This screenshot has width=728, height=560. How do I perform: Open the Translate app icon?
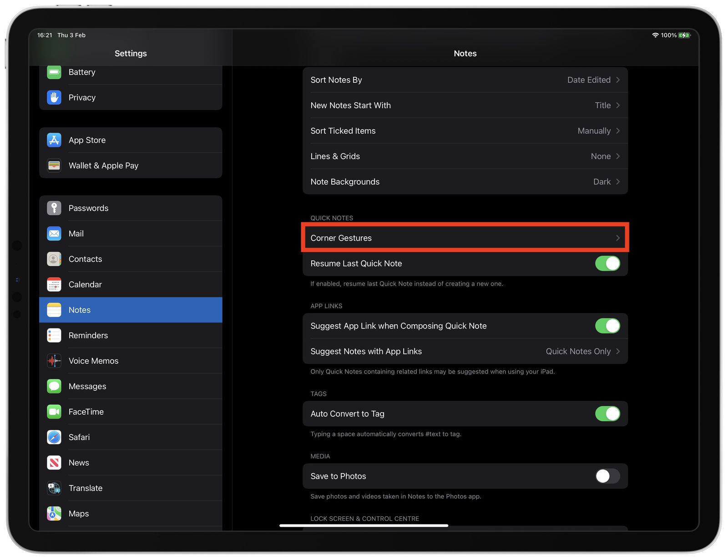[54, 488]
